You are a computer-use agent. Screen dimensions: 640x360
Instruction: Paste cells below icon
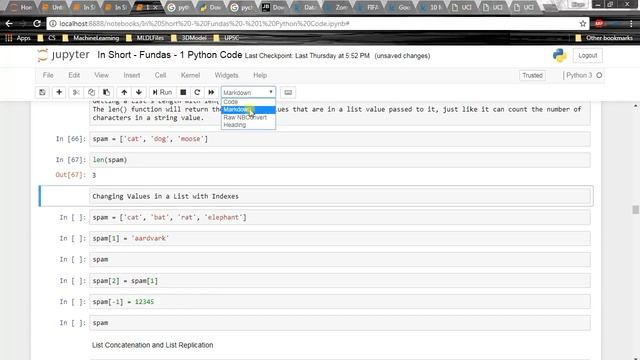(106, 92)
